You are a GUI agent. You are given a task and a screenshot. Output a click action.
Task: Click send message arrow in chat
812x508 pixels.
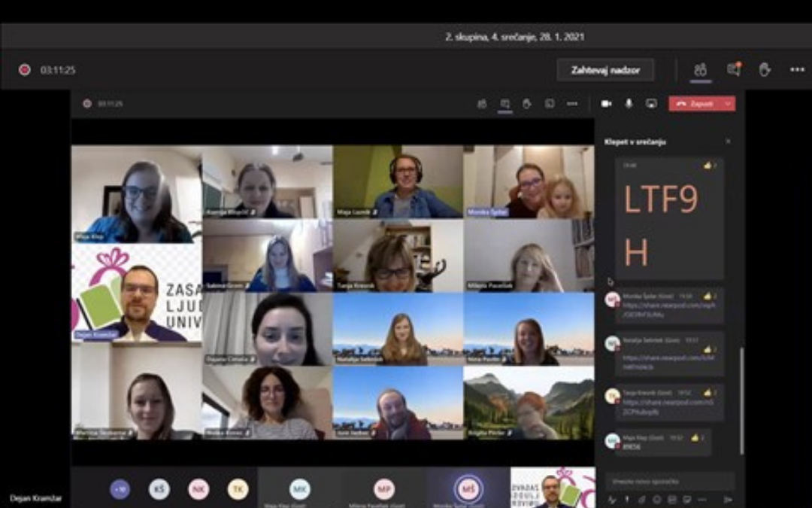coord(727,499)
